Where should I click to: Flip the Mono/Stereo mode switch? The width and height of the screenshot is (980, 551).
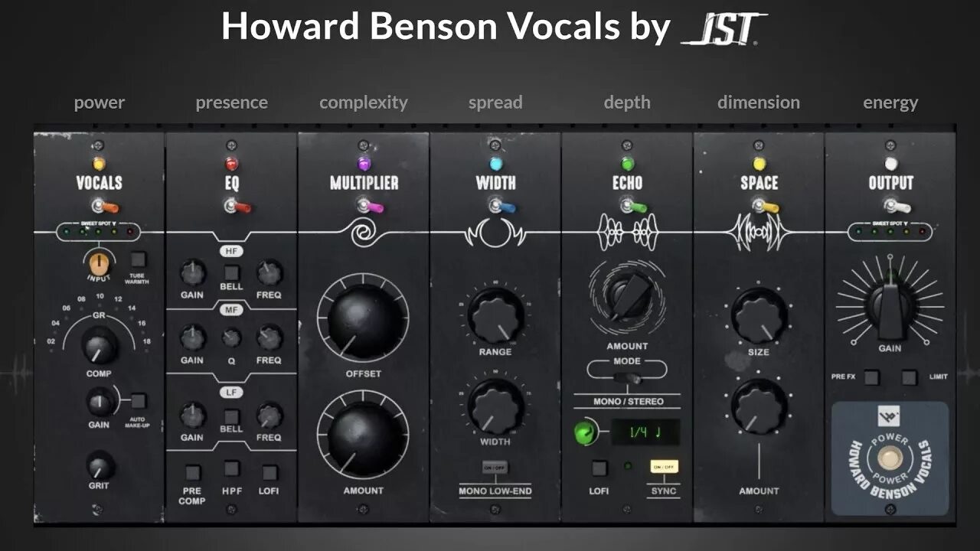pos(628,377)
